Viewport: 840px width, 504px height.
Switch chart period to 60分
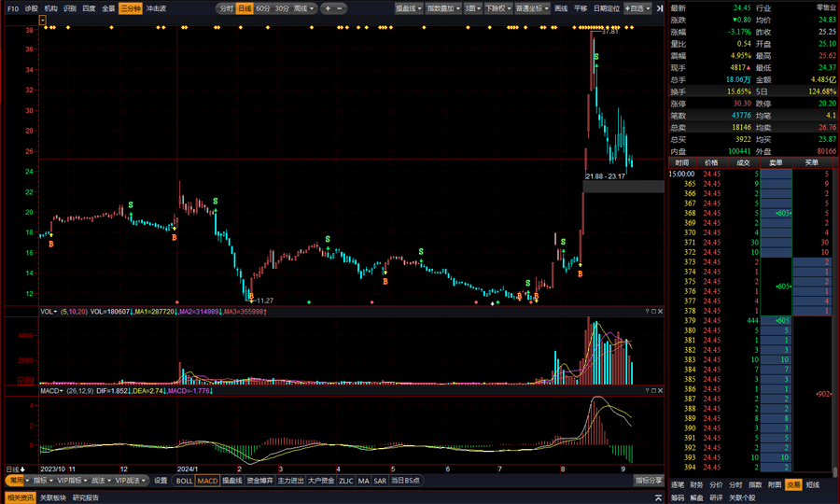(263, 7)
